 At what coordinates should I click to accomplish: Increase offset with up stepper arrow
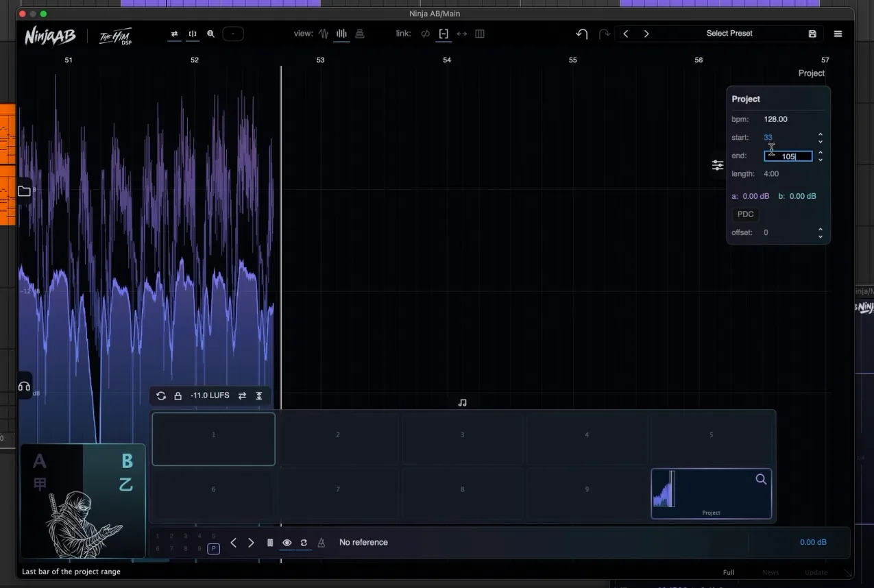[821, 230]
